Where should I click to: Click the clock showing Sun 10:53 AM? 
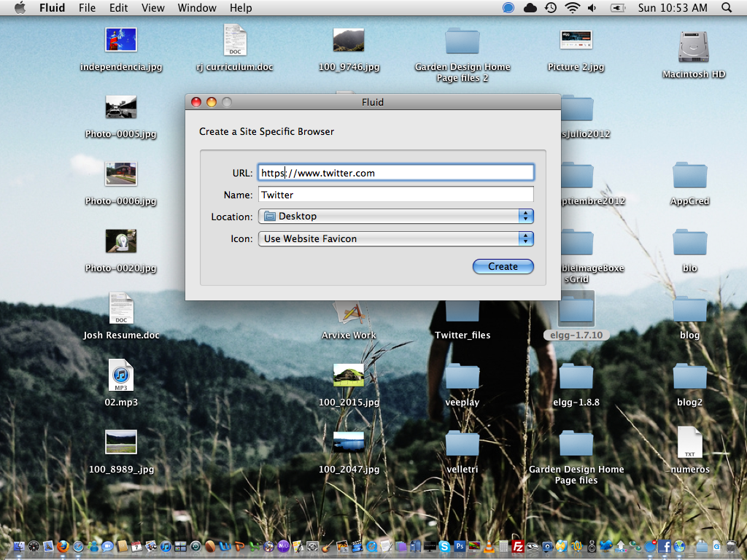673,7
